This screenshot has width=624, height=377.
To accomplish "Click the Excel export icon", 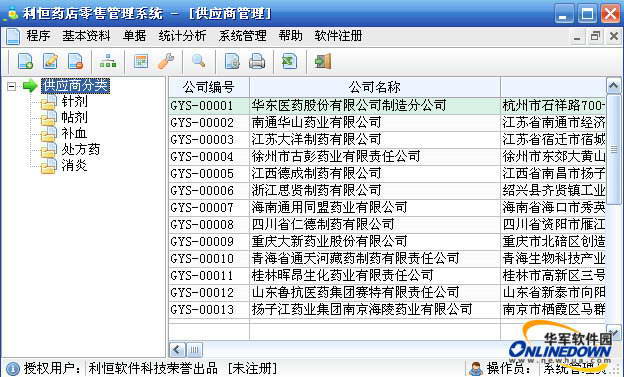I will pyautogui.click(x=290, y=62).
